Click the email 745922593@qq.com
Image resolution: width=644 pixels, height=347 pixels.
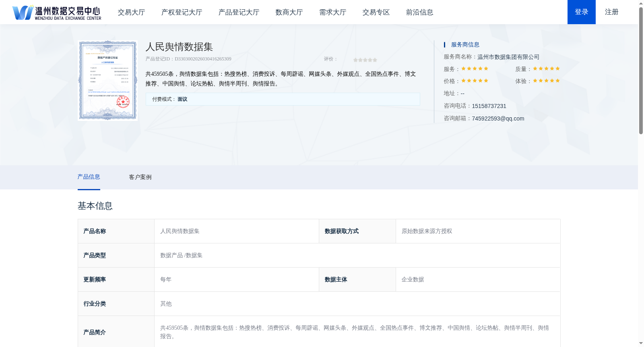click(498, 118)
